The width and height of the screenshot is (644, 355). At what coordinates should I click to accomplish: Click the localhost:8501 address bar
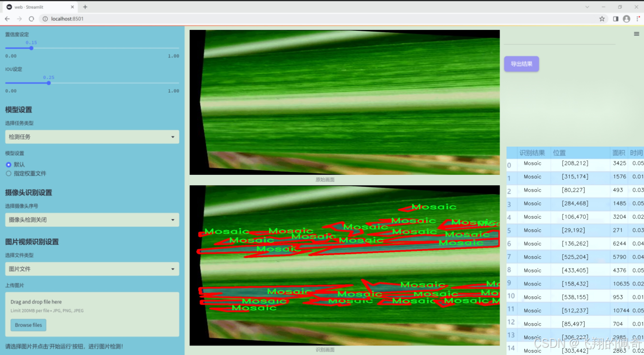[318, 19]
